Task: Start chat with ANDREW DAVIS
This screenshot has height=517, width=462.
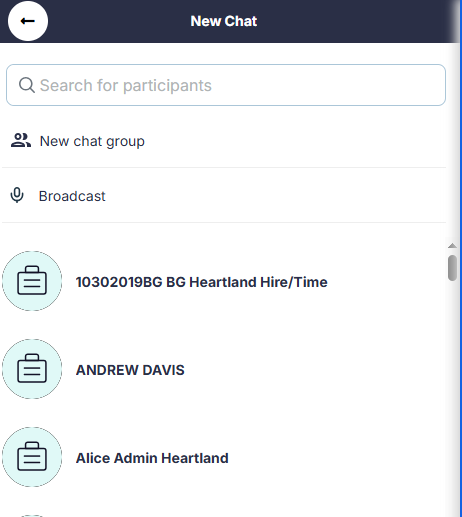Action: pyautogui.click(x=130, y=370)
